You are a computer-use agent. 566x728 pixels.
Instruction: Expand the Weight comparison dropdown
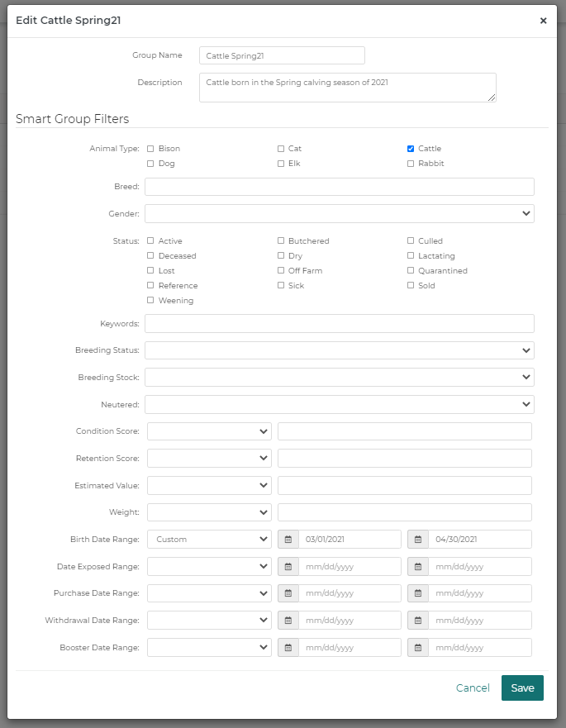209,512
